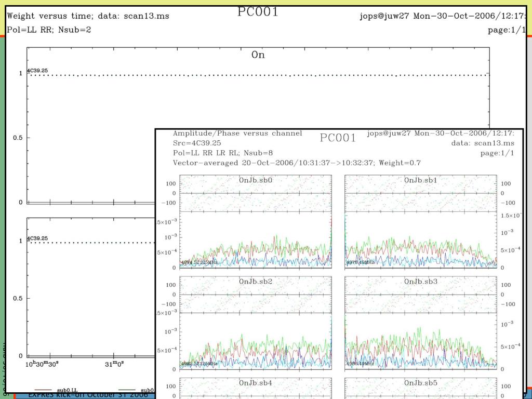Click the "Vector-averaged 20-Oct-2006" line
The image size is (532, 399).
297,163
